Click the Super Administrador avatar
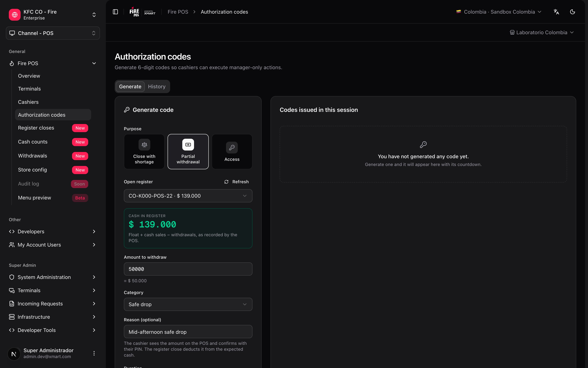This screenshot has width=588, height=368. click(14, 354)
